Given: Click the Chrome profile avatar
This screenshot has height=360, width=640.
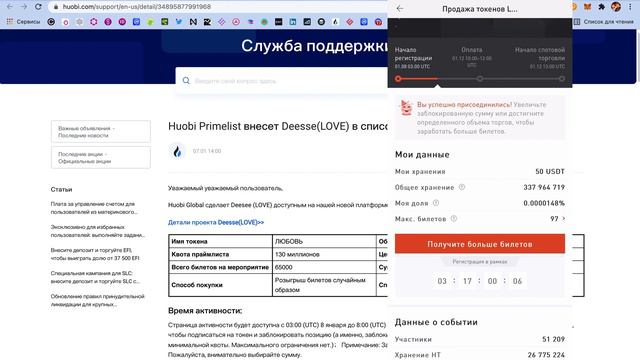Looking at the screenshot, I should pyautogui.click(x=616, y=7).
